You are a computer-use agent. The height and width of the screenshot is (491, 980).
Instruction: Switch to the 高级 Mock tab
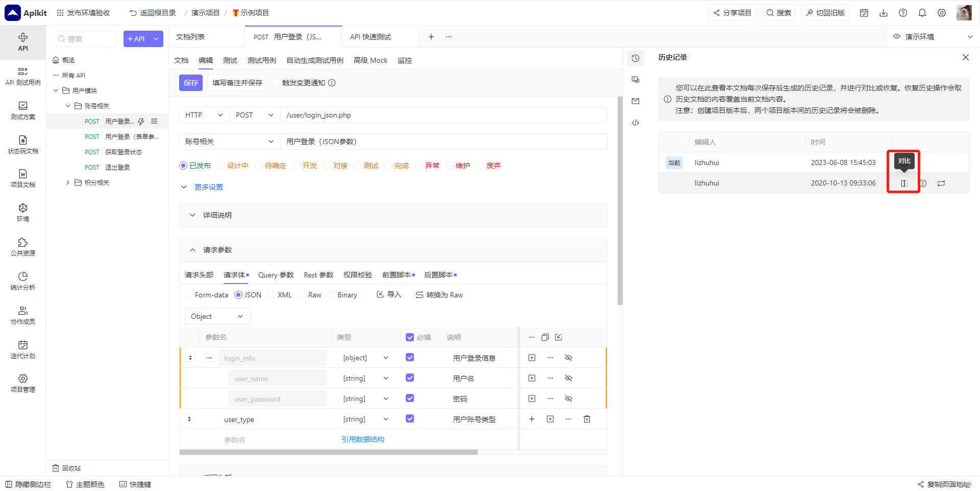click(x=371, y=60)
